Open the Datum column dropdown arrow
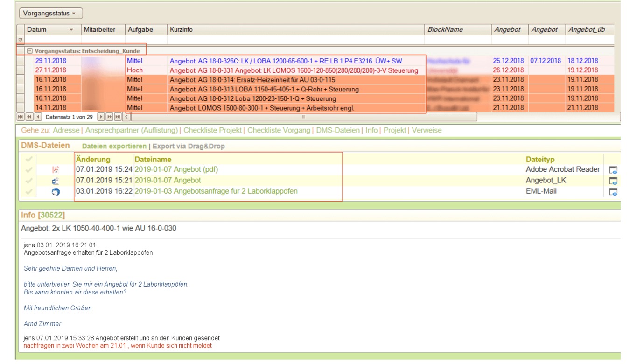644x364 pixels. (71, 30)
